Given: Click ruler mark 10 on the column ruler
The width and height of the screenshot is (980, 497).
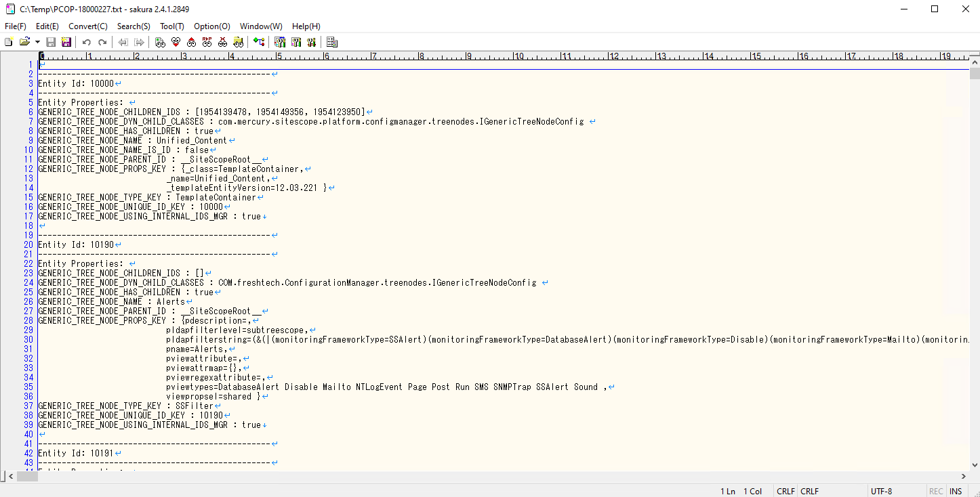Looking at the screenshot, I should point(518,57).
